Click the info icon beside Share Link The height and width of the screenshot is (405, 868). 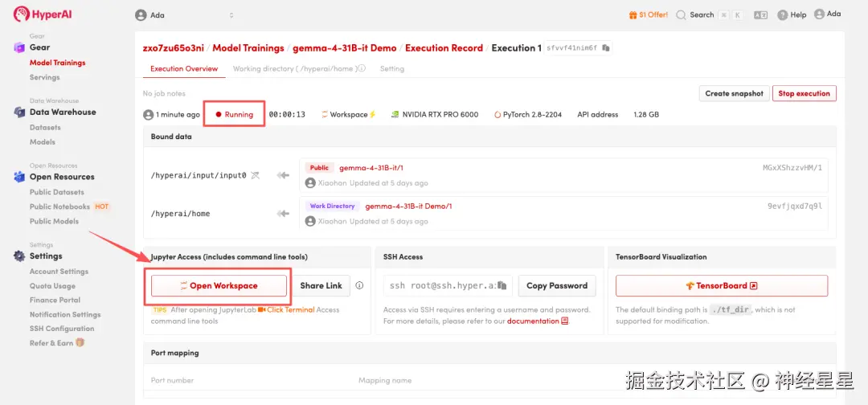(x=359, y=285)
